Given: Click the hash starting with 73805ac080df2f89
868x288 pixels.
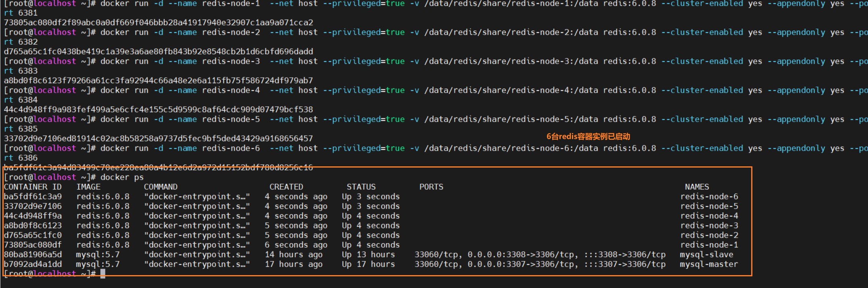Looking at the screenshot, I should point(158,23).
